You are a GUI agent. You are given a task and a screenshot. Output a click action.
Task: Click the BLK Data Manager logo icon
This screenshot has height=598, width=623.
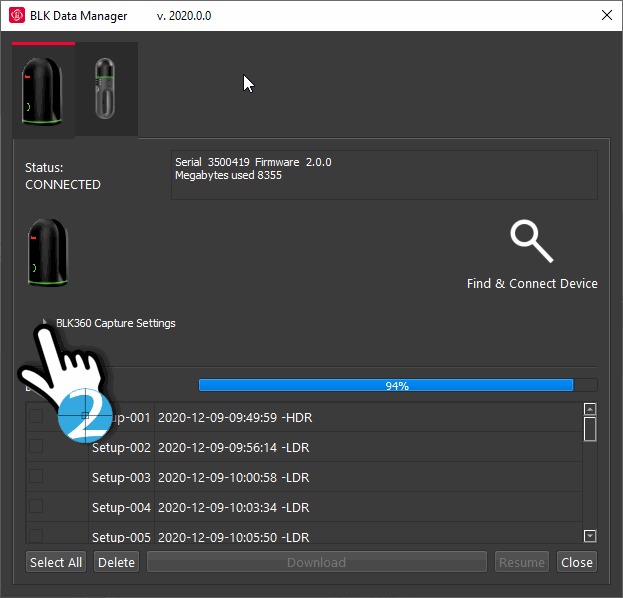(17, 15)
